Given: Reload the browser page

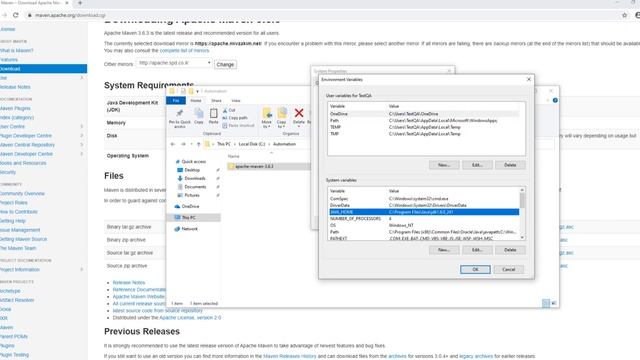Looking at the screenshot, I should (x=16, y=15).
